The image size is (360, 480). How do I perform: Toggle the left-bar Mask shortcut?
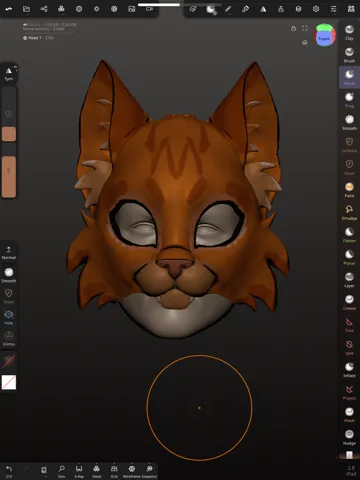9,296
